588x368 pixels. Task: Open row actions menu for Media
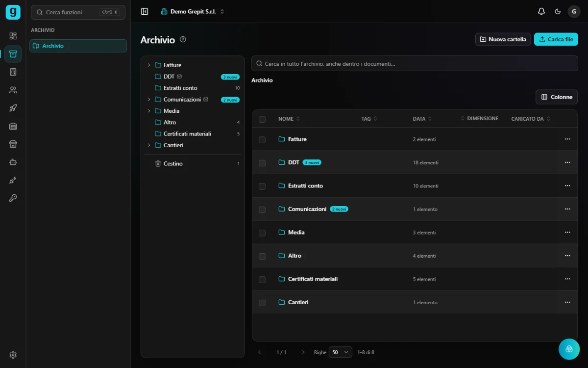coord(567,233)
